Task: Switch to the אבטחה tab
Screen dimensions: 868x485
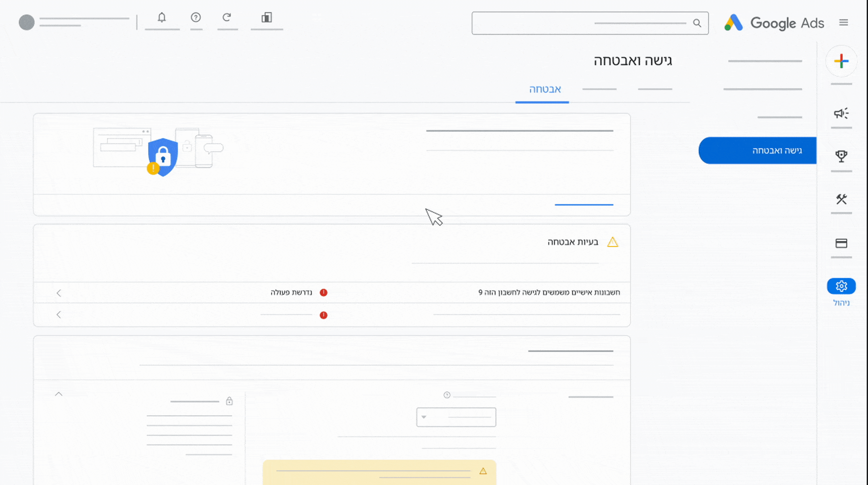Action: [544, 89]
